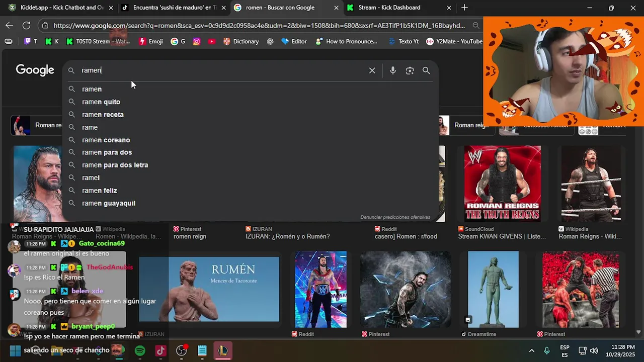Screen dimensions: 644x362
Task: Open the Kick bookmark labeled K
Action: click(x=52, y=41)
